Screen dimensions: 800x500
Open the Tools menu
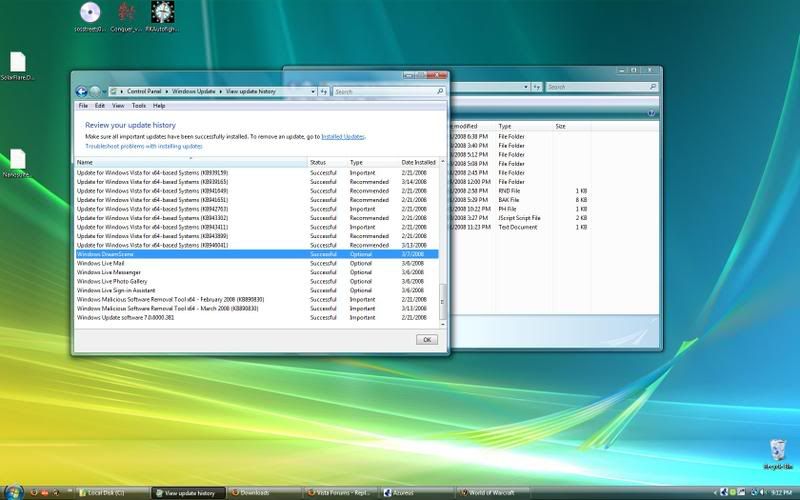(x=139, y=106)
